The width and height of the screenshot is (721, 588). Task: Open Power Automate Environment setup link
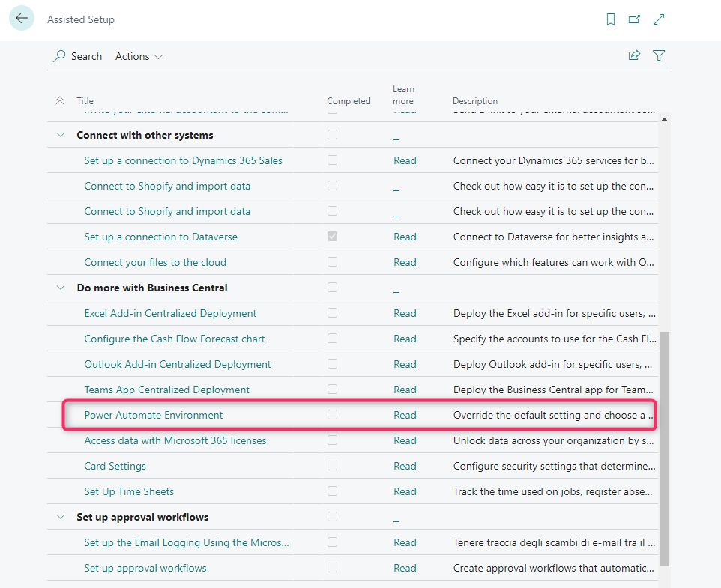[154, 415]
